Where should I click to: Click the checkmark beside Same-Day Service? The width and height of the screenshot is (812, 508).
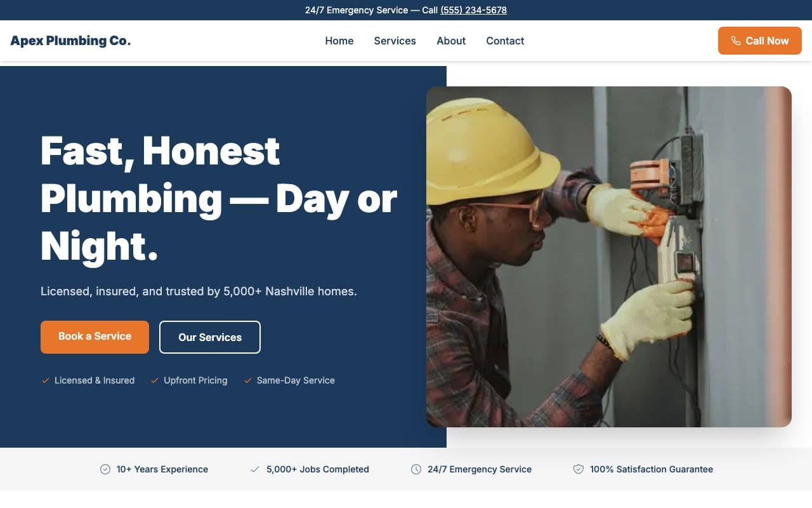pos(247,380)
